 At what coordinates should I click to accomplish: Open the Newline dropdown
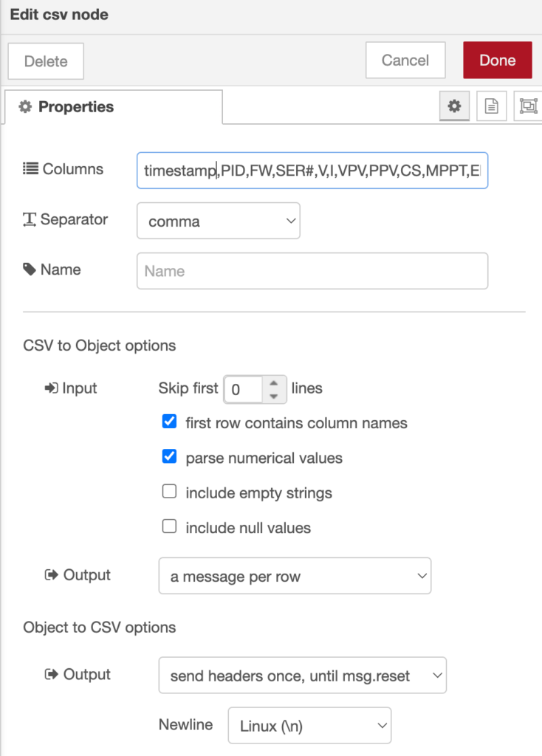coord(309,725)
